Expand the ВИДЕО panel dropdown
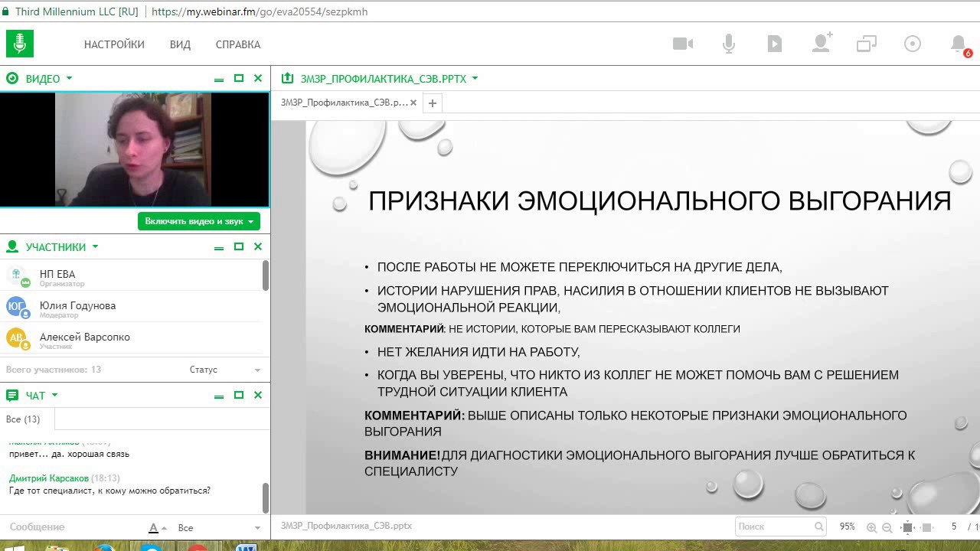980x551 pixels. pyautogui.click(x=69, y=78)
